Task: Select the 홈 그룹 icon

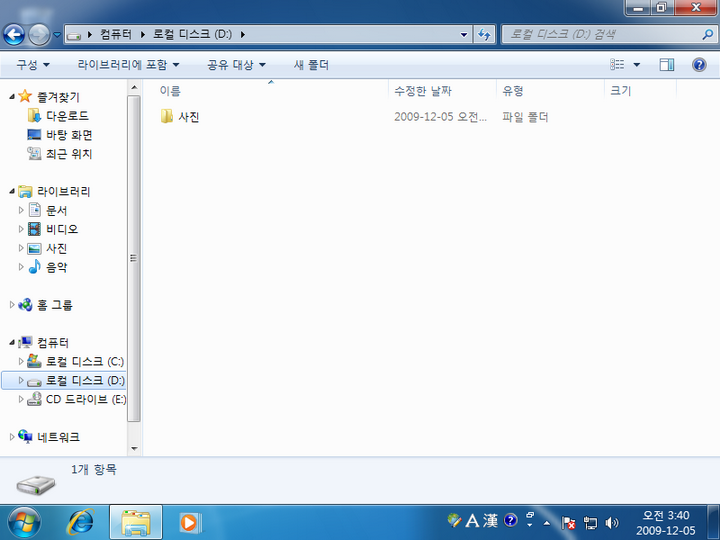Action: pos(25,304)
